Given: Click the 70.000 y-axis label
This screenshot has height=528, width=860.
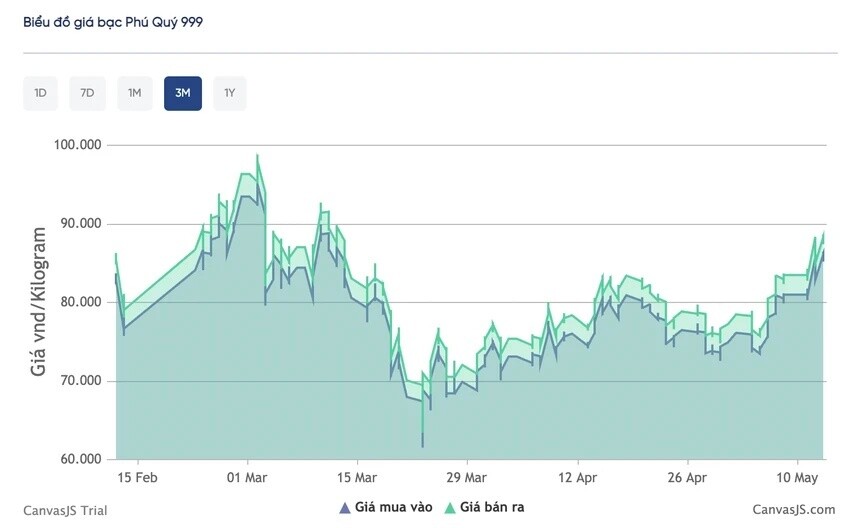Looking at the screenshot, I should (x=81, y=381).
